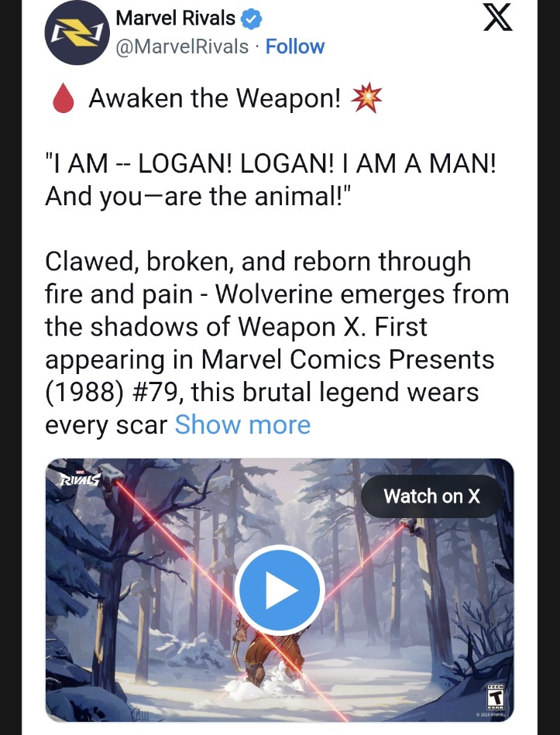The height and width of the screenshot is (735, 560).
Task: Open the @MarvelRivals handle
Action: [182, 46]
